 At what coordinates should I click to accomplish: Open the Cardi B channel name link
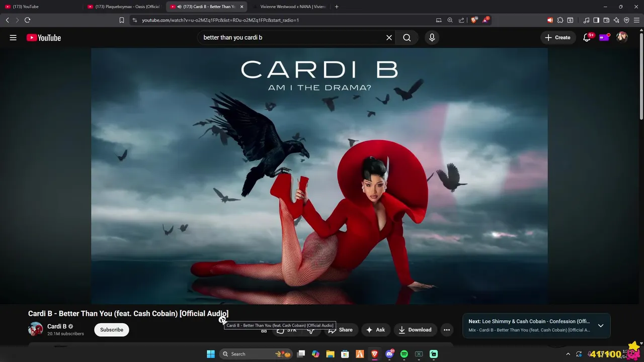(57, 326)
